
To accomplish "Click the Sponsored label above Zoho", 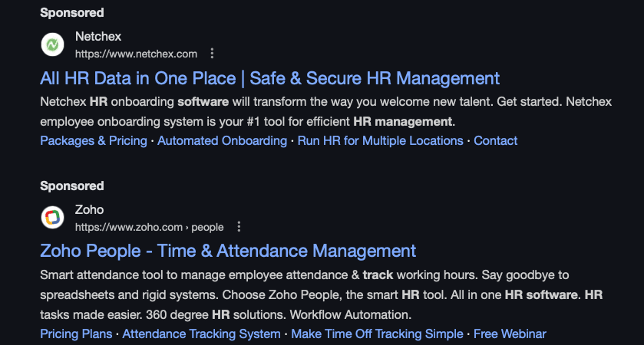I will click(71, 186).
